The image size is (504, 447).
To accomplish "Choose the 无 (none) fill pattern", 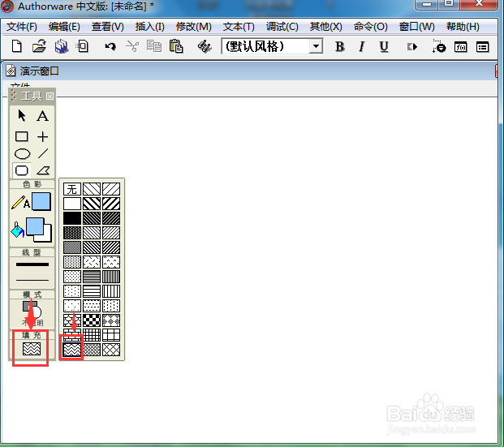I will pyautogui.click(x=72, y=189).
